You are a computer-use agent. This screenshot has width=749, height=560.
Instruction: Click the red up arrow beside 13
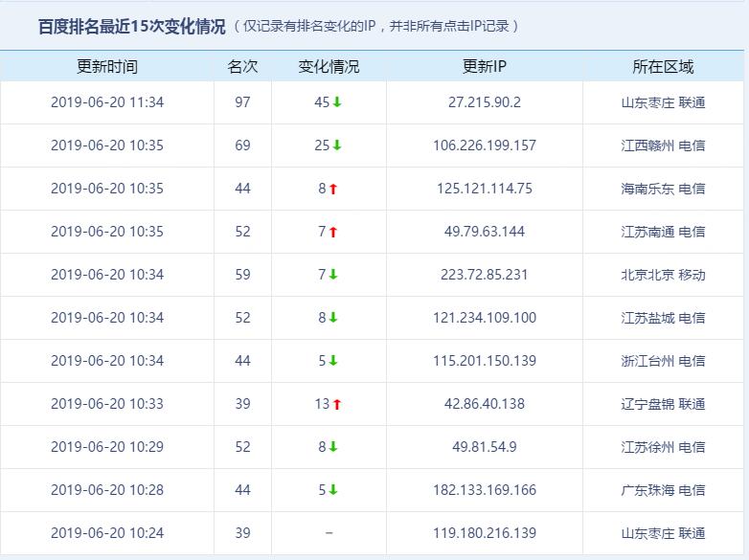337,404
